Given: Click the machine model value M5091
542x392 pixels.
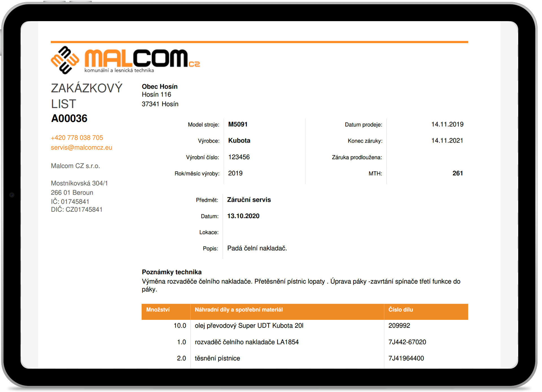Looking at the screenshot, I should click(238, 124).
